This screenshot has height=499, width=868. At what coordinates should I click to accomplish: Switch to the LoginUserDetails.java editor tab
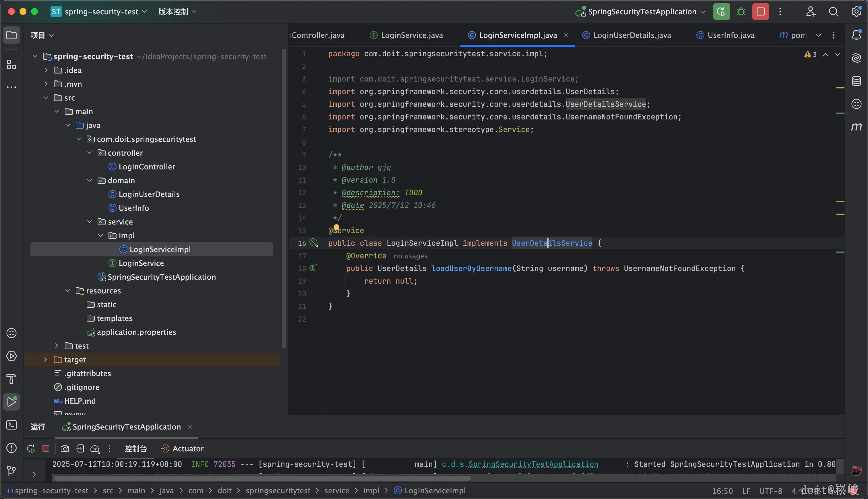click(632, 35)
